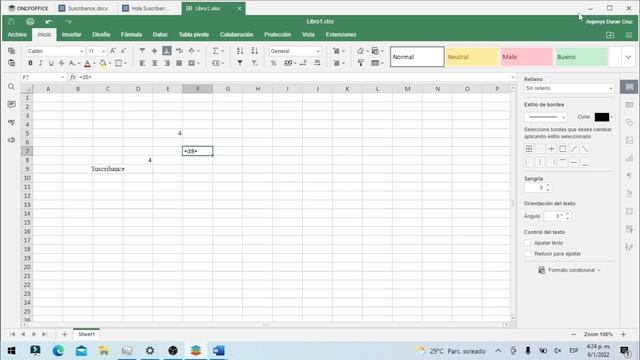The image size is (640, 360).
Task: Click the wrap text icon
Action: (x=179, y=51)
